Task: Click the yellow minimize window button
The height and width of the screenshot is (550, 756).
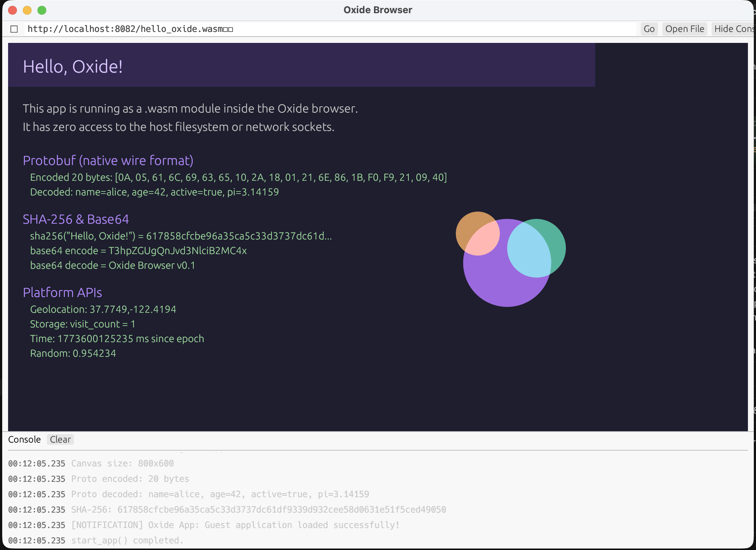Action: tap(27, 10)
